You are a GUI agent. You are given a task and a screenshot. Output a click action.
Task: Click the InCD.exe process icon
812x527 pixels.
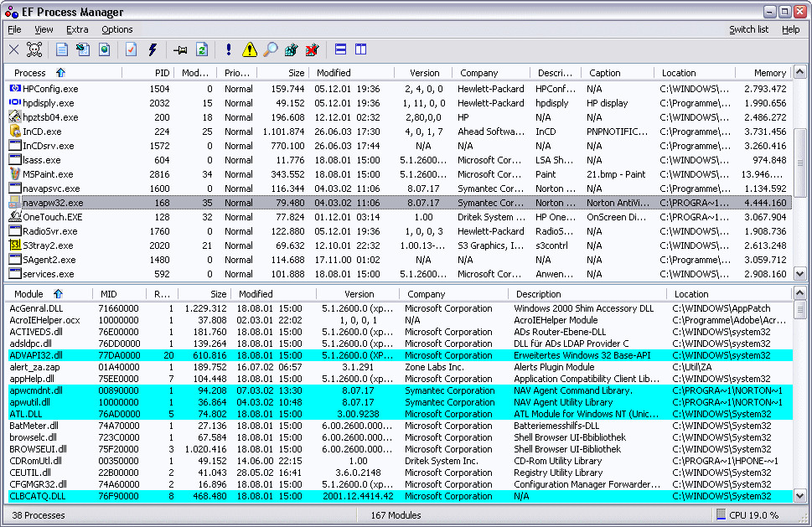coord(15,132)
